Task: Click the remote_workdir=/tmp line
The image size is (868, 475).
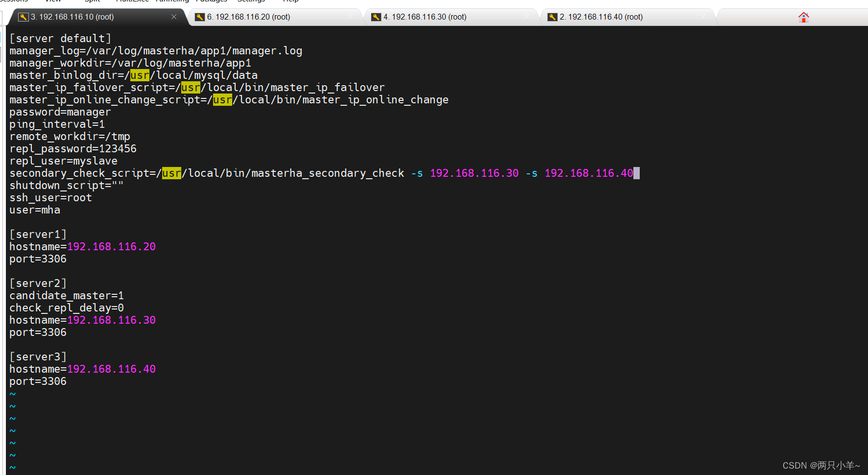Action: (x=70, y=136)
